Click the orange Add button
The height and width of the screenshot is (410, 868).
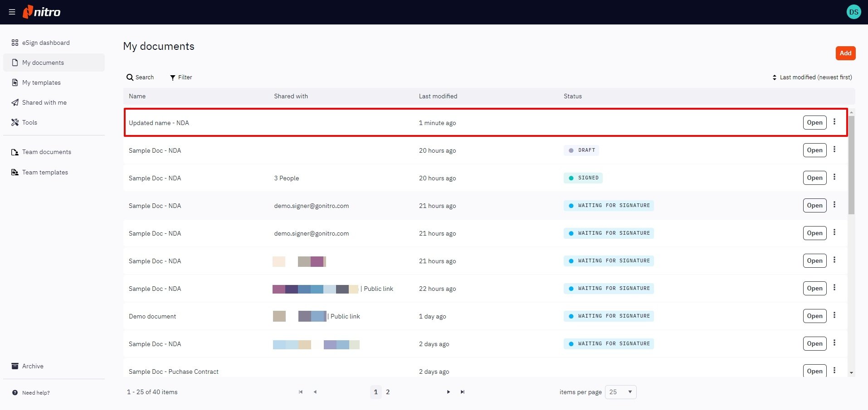point(845,53)
